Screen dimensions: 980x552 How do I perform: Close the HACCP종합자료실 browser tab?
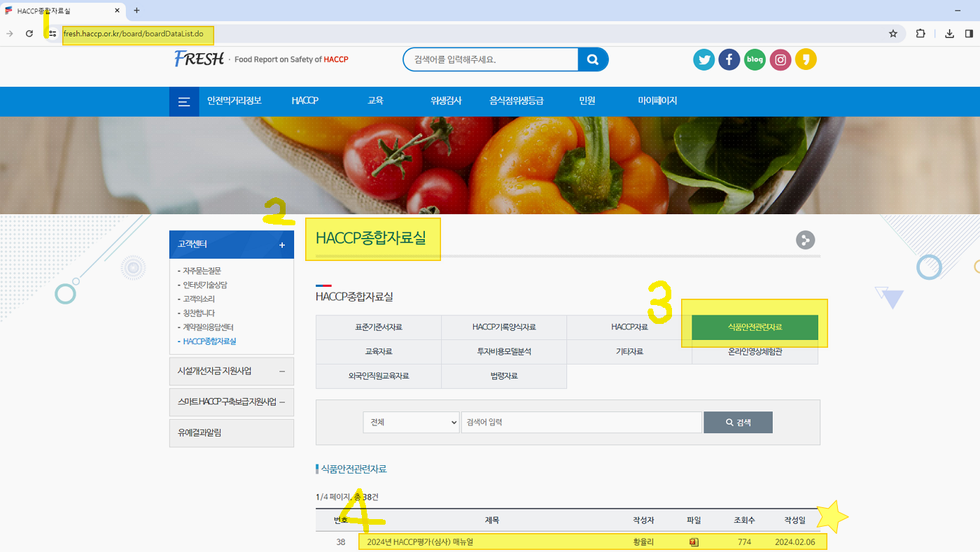click(117, 10)
